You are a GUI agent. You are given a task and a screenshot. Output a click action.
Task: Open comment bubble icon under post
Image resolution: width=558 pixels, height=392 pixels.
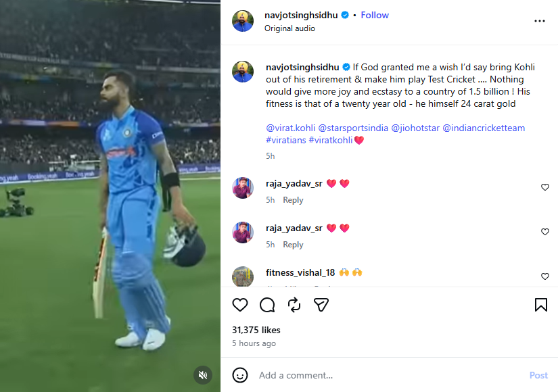267,305
